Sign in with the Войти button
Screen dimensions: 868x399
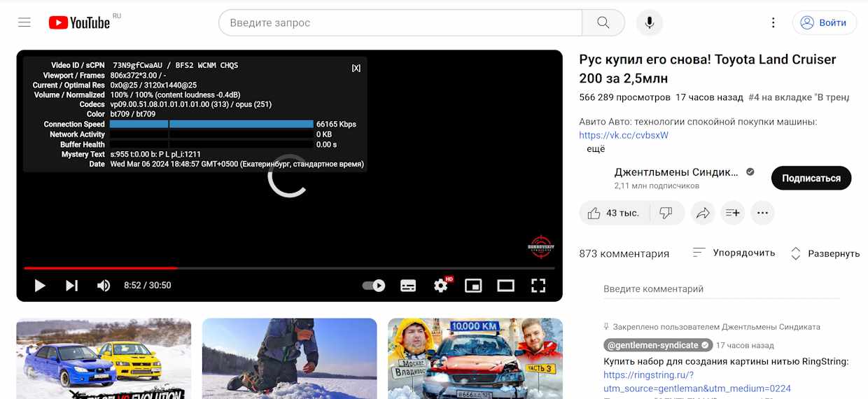pos(824,22)
